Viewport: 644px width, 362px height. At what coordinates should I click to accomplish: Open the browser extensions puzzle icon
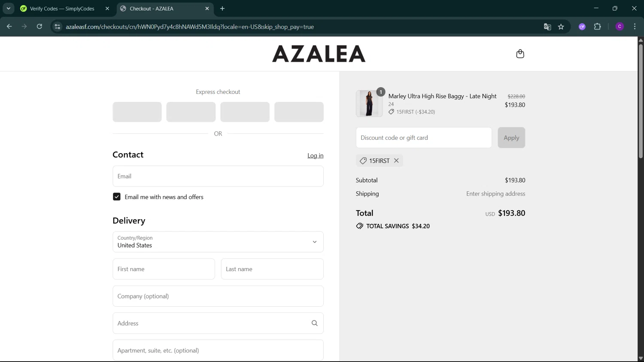tap(597, 27)
